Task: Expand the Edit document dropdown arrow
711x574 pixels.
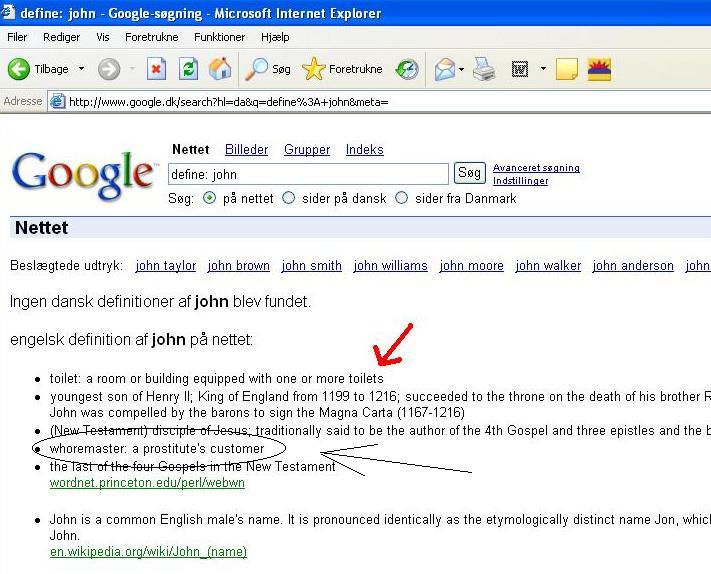Action: 543,69
